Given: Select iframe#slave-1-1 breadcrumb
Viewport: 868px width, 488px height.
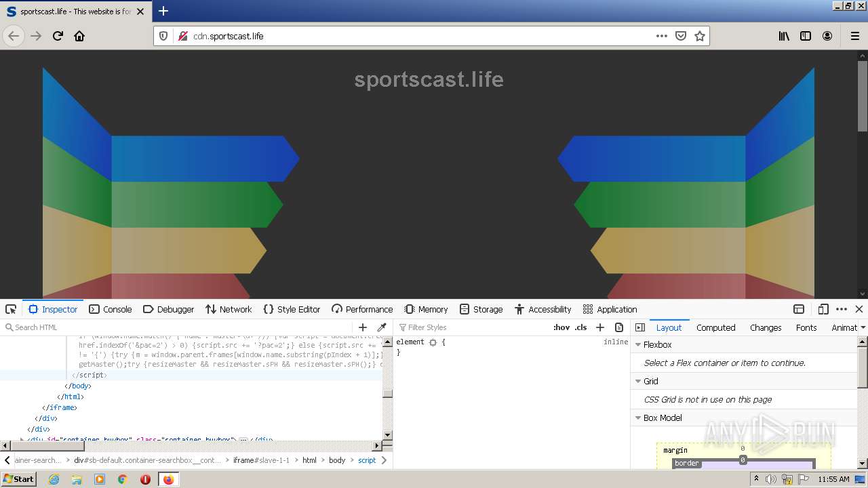Looking at the screenshot, I should pyautogui.click(x=261, y=460).
